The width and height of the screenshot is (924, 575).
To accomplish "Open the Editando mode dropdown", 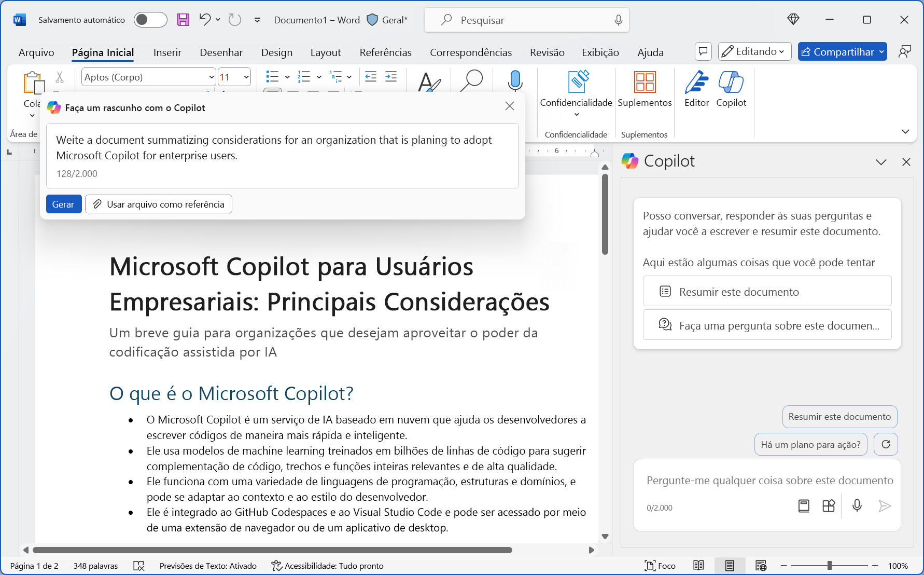I will [755, 51].
